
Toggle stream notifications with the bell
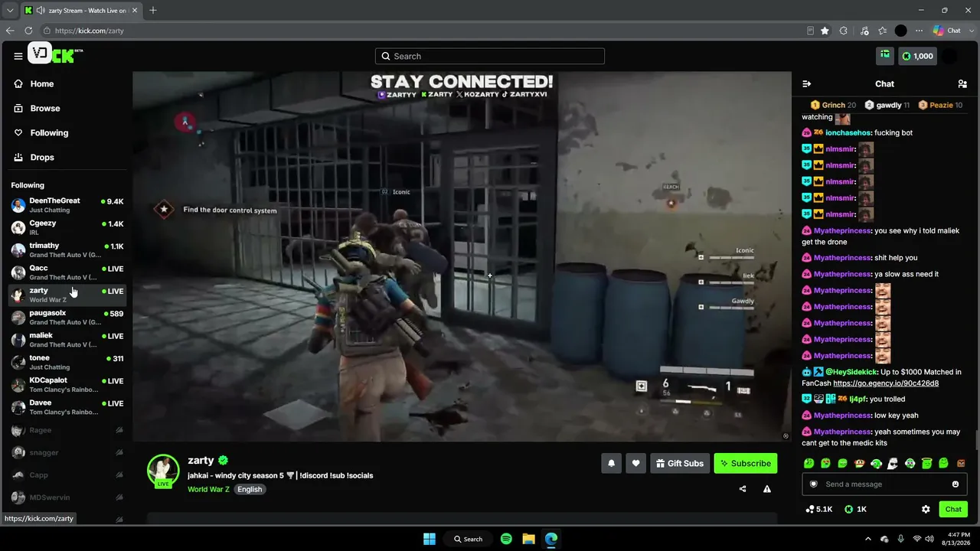[x=611, y=463]
